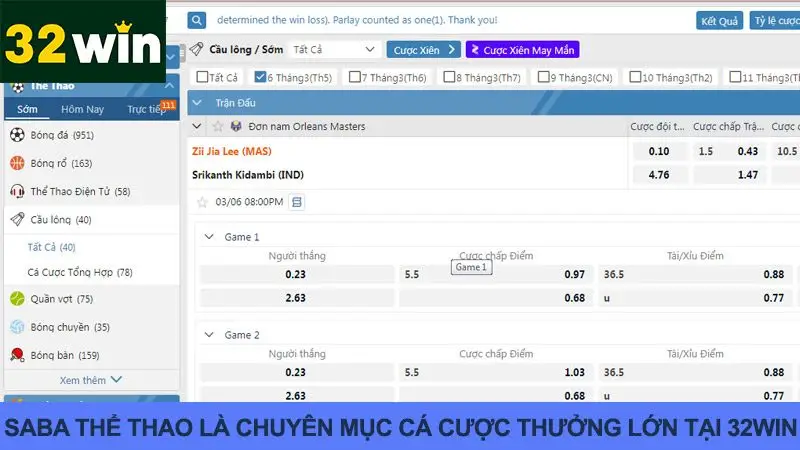Click the Cược Xiên May Mắn button

(522, 49)
